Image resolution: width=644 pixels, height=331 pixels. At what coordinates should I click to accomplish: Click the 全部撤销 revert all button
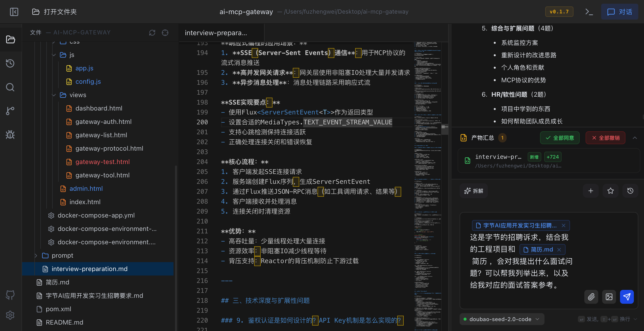(x=605, y=138)
